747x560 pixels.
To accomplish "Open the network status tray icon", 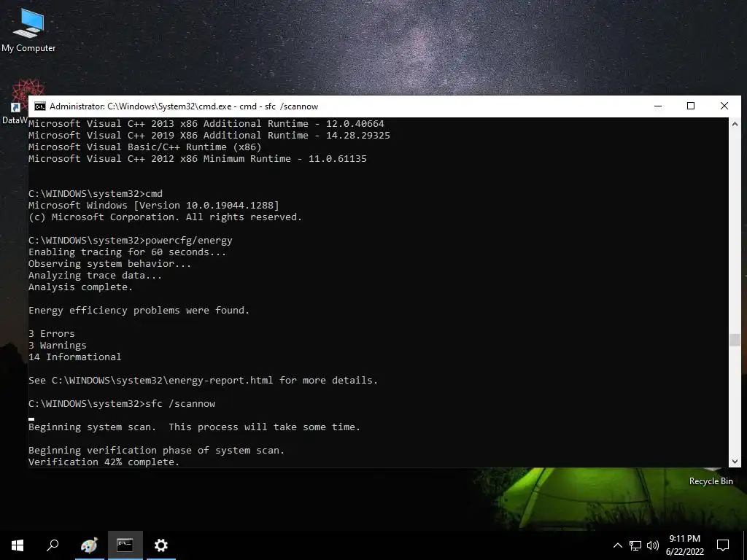I will [x=635, y=545].
